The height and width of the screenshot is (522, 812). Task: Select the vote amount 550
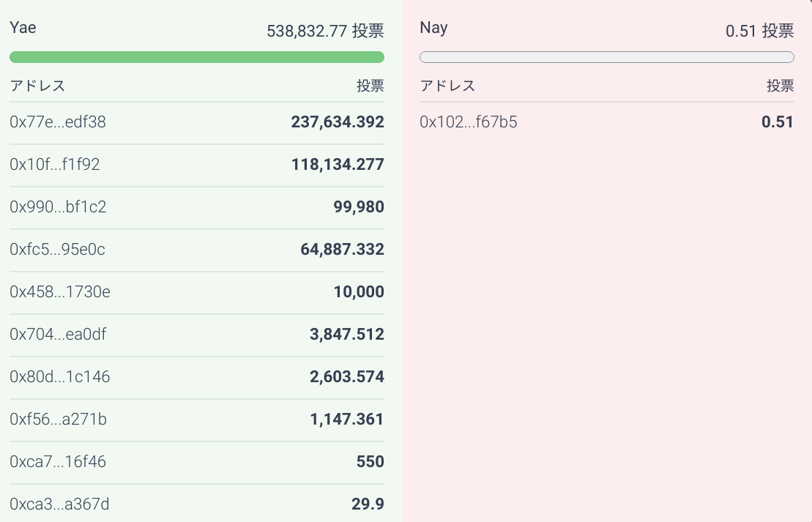click(x=370, y=461)
